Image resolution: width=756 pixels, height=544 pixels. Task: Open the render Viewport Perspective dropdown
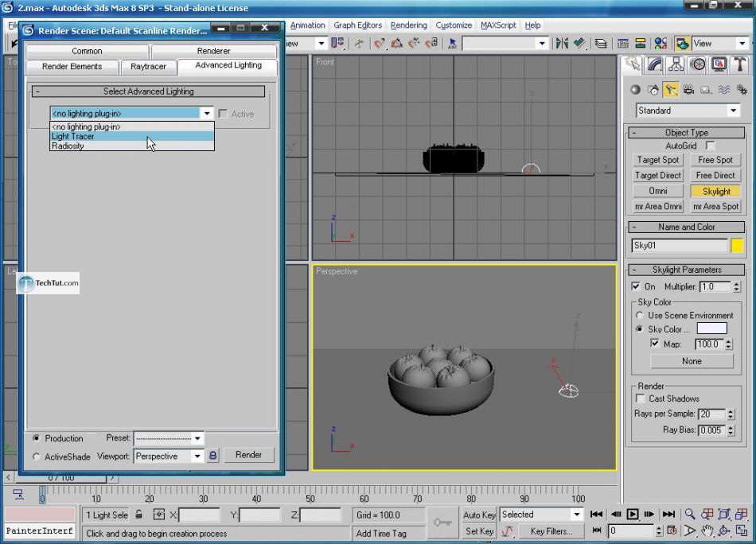(x=168, y=456)
